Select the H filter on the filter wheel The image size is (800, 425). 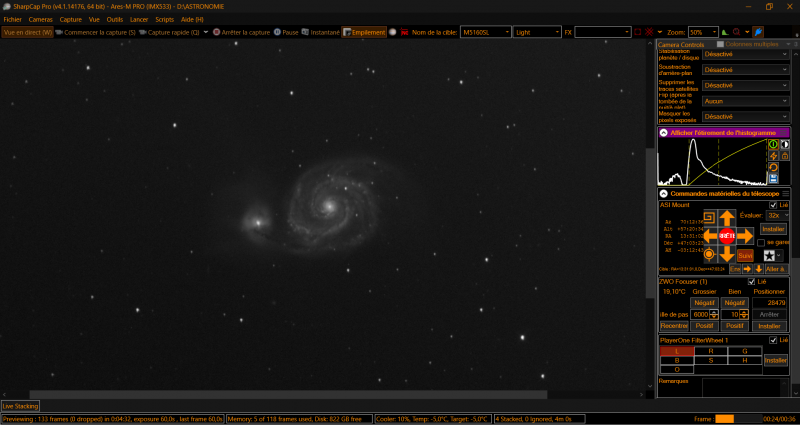coord(745,360)
